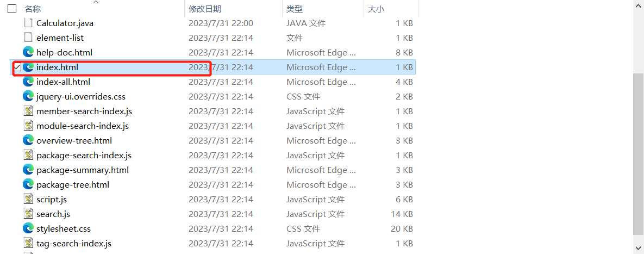Screen dimensions: 644x254
Task: Uncheck the index.html row checkbox
Action: click(17, 67)
